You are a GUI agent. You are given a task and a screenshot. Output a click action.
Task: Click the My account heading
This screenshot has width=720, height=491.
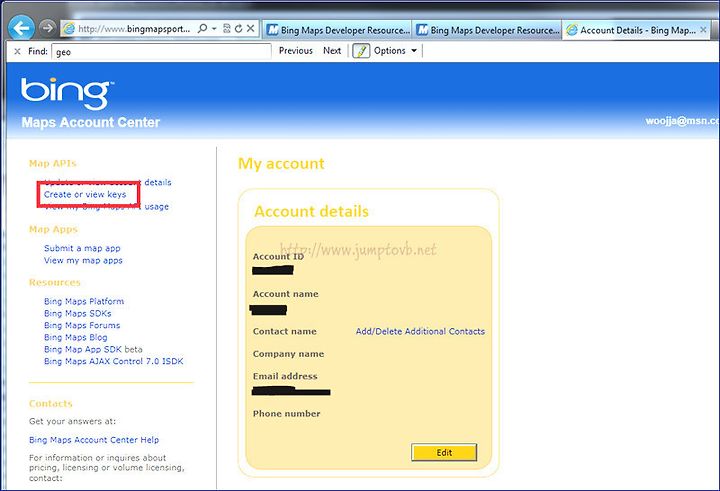pos(281,164)
